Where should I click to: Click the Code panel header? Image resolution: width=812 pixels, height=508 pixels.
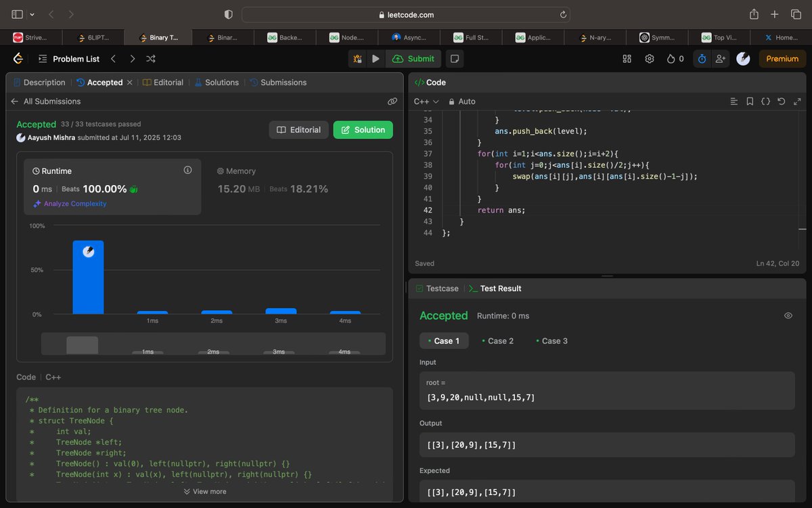click(430, 83)
